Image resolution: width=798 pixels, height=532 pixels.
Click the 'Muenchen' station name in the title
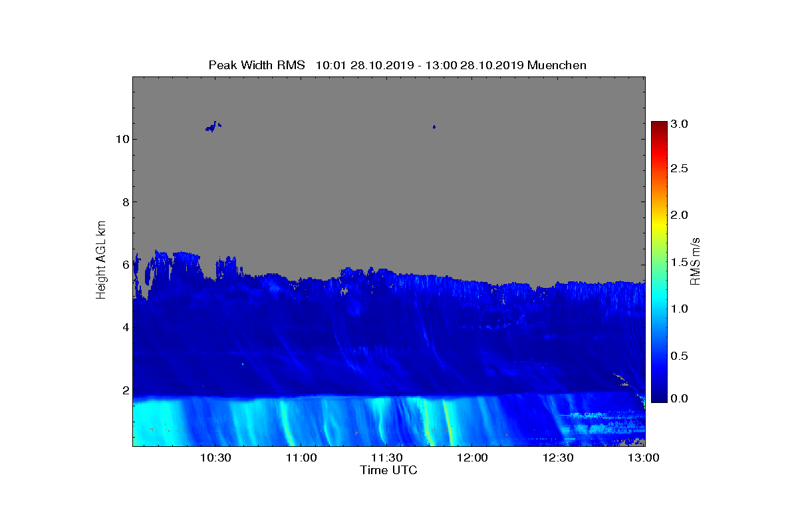[557, 65]
